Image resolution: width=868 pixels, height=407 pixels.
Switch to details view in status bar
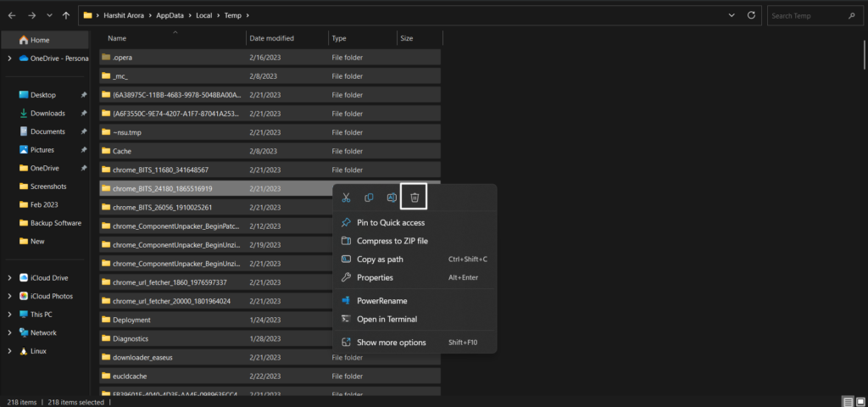click(848, 401)
